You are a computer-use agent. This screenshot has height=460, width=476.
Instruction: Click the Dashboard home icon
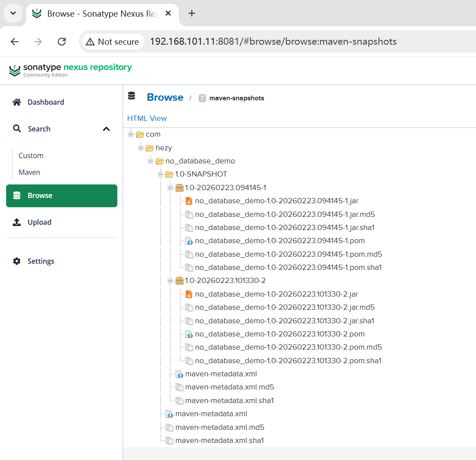pyautogui.click(x=17, y=102)
